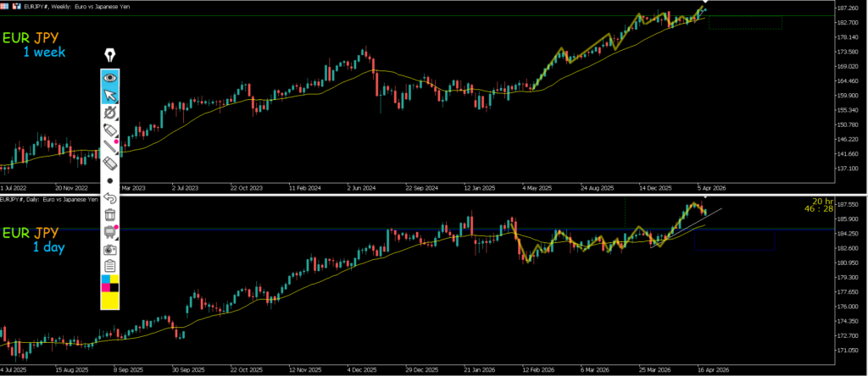868x376 pixels.
Task: Click the trash can delete icon
Action: pos(110,214)
